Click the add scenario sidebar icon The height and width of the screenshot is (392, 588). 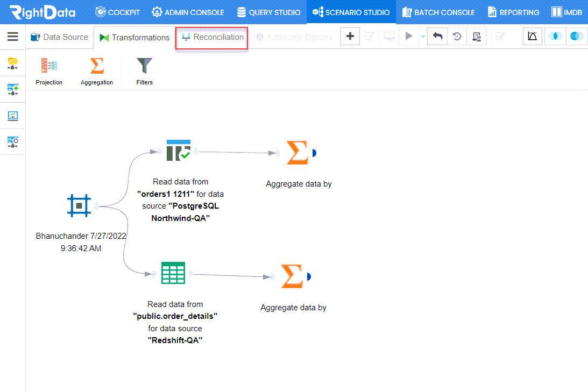(13, 90)
